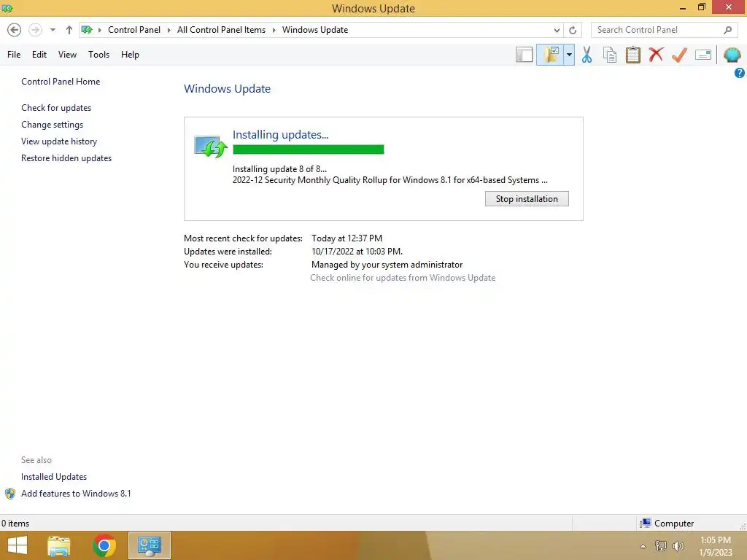This screenshot has height=560, width=747.
Task: Click the 2022-12 Security Monthly Quality Rollup text
Action: tap(390, 180)
